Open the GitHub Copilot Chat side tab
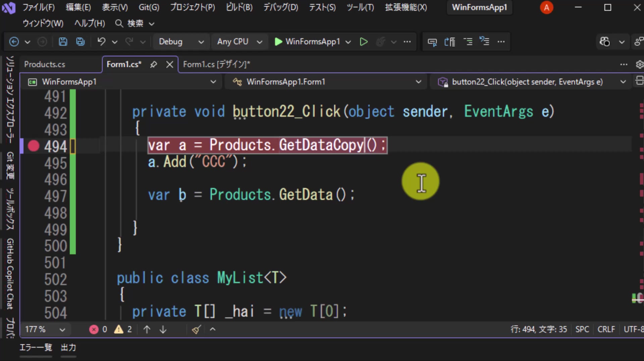Image resolution: width=644 pixels, height=361 pixels. [10, 274]
